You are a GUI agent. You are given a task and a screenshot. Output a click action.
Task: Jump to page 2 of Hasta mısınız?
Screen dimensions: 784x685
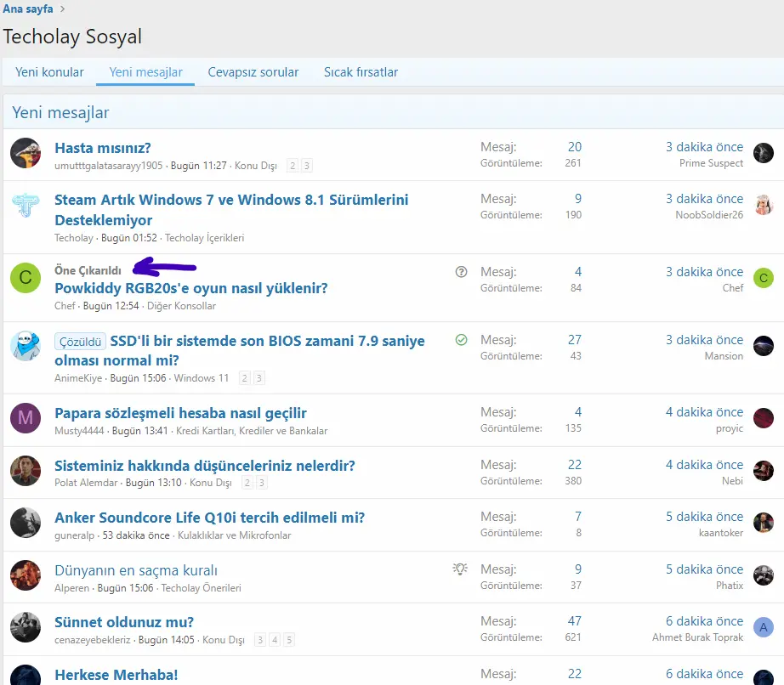293,166
